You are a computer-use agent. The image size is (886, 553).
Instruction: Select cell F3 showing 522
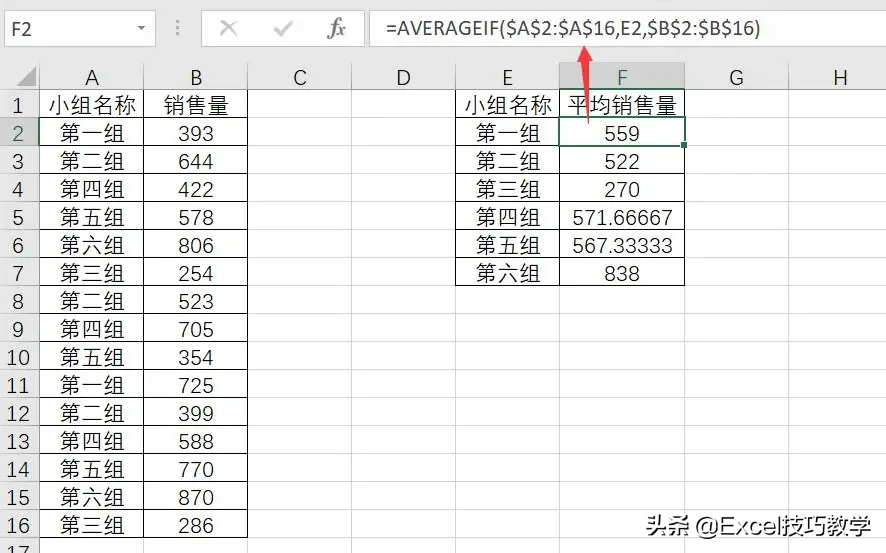point(622,162)
